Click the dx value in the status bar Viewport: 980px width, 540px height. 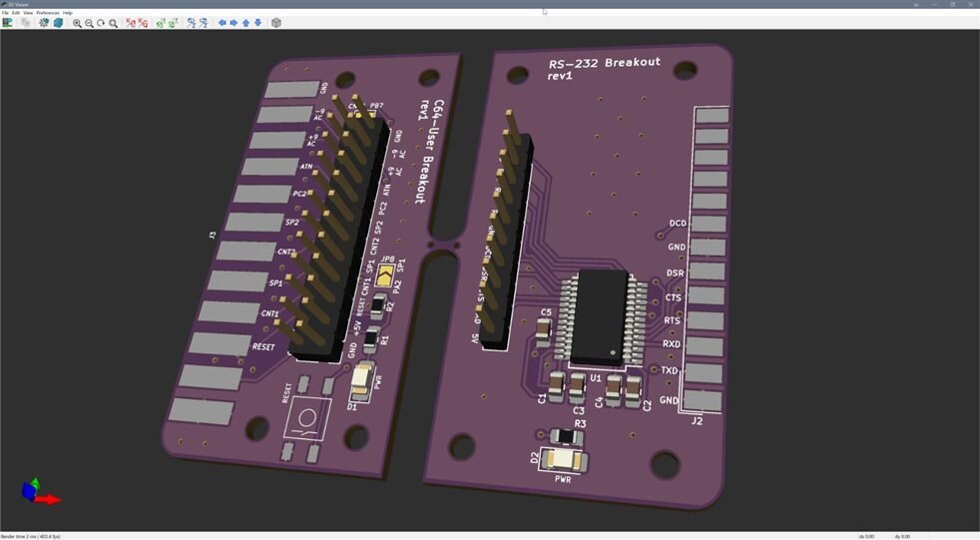click(x=866, y=536)
